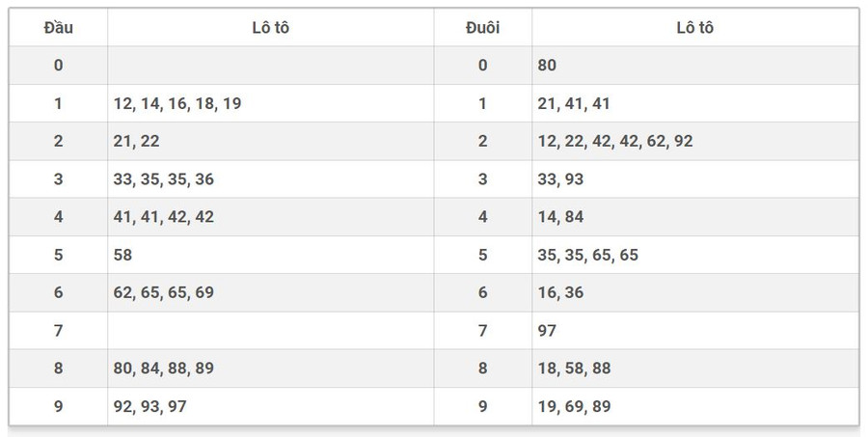Click the 35, 35, 65, 65 cell

point(587,255)
